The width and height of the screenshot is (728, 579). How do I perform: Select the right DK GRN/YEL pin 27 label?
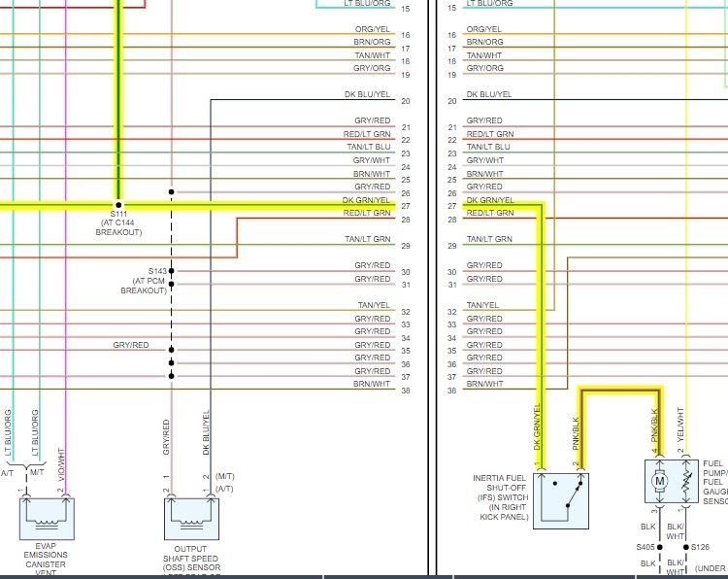point(490,200)
